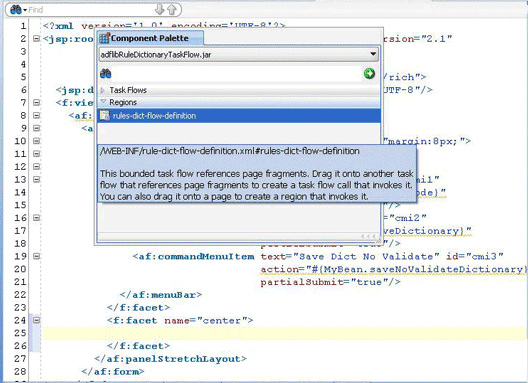Image resolution: width=528 pixels, height=383 pixels.
Task: Click the Component Palette grid icon
Action: coord(104,38)
